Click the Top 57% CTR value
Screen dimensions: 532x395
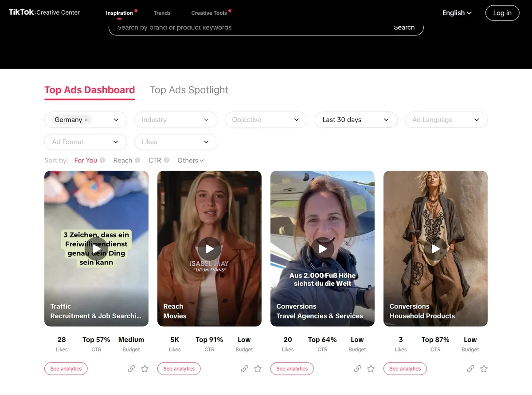tap(96, 340)
